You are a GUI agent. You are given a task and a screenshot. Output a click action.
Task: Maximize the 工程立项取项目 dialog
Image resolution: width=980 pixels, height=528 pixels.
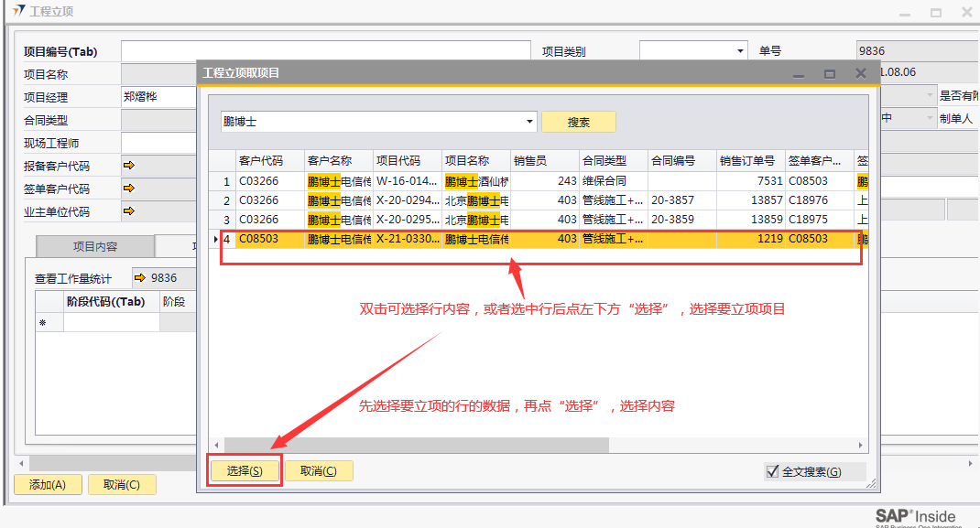point(830,73)
